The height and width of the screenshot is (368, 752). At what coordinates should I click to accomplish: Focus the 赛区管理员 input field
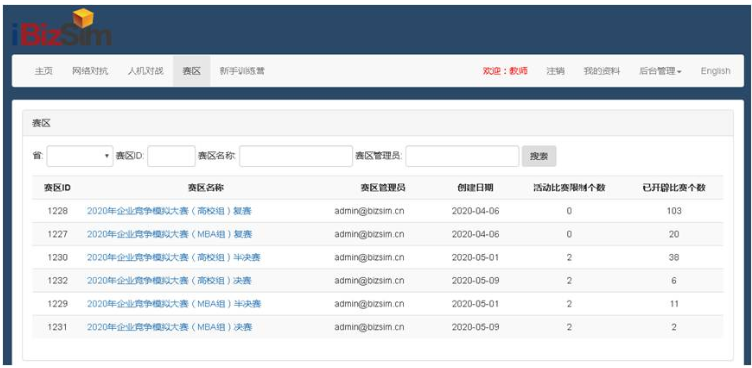[x=462, y=156]
